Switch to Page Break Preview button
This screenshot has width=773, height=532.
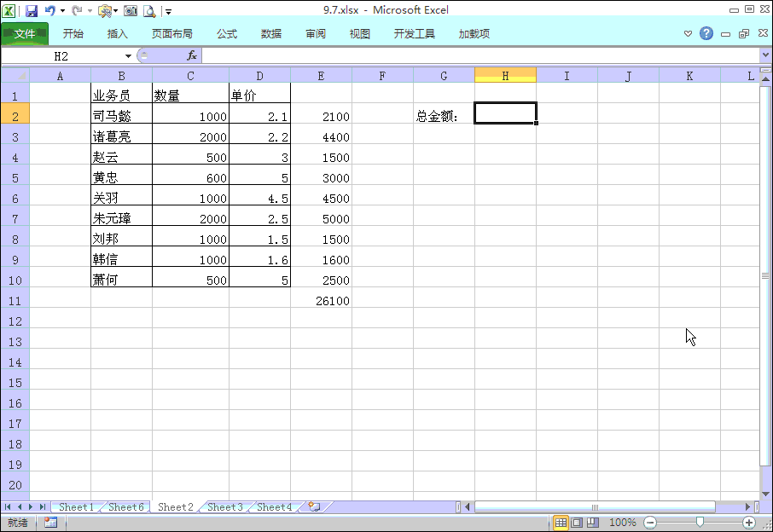click(593, 523)
